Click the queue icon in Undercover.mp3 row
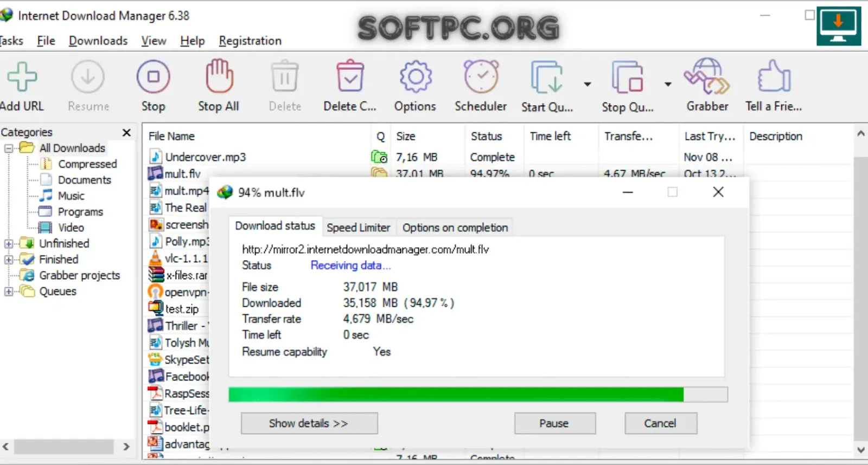 379,157
